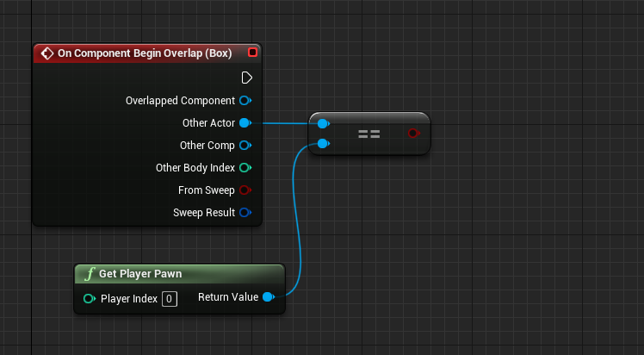Image resolution: width=644 pixels, height=355 pixels.
Task: Click the Overlapped Component output pin
Action: point(245,100)
